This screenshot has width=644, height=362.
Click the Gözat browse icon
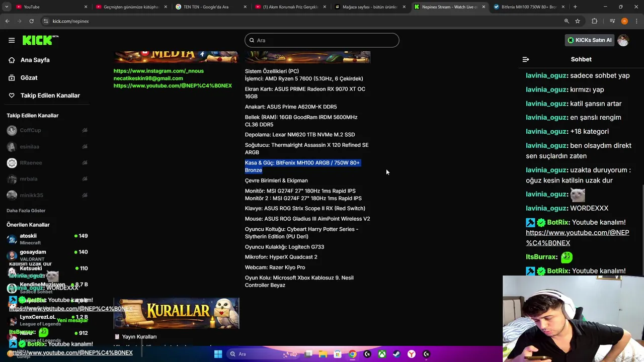point(12,77)
